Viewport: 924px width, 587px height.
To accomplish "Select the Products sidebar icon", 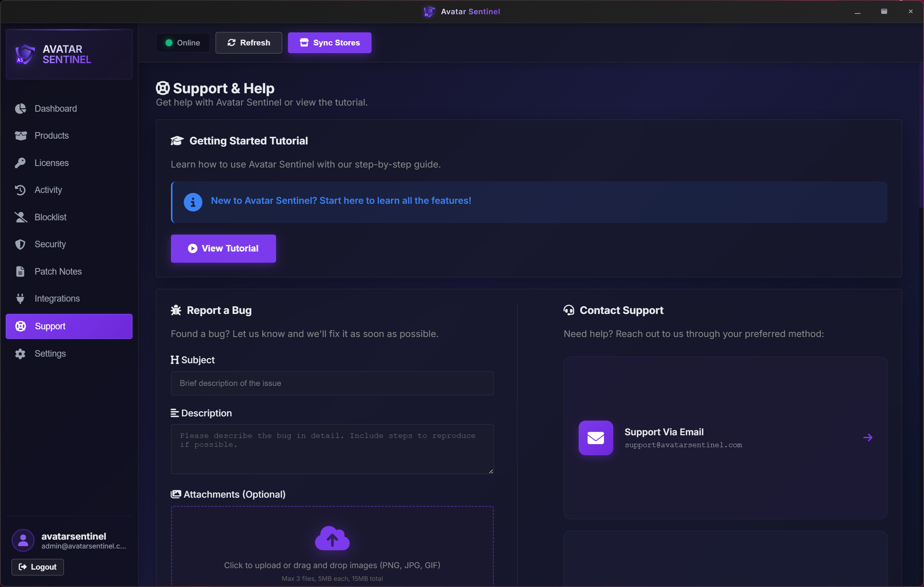I will [20, 136].
